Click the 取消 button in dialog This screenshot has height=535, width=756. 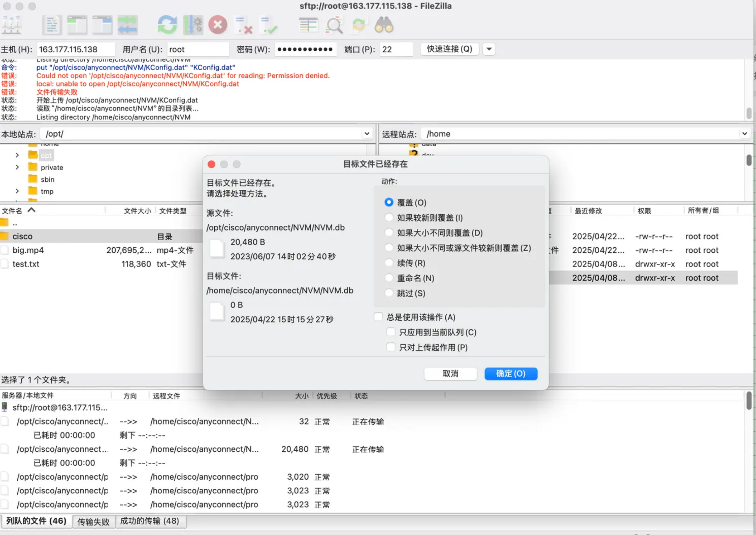click(450, 374)
